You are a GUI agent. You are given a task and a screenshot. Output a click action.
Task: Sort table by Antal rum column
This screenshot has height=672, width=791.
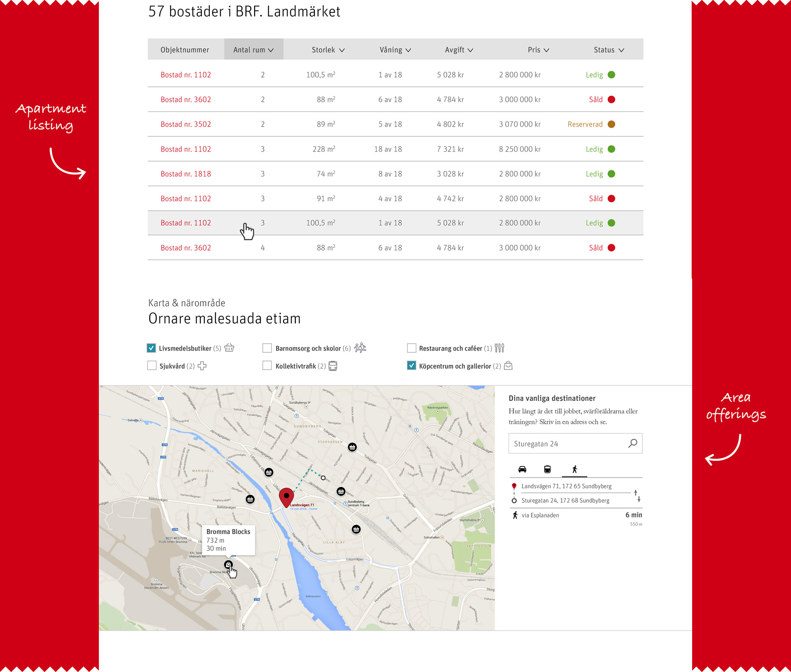click(x=253, y=49)
